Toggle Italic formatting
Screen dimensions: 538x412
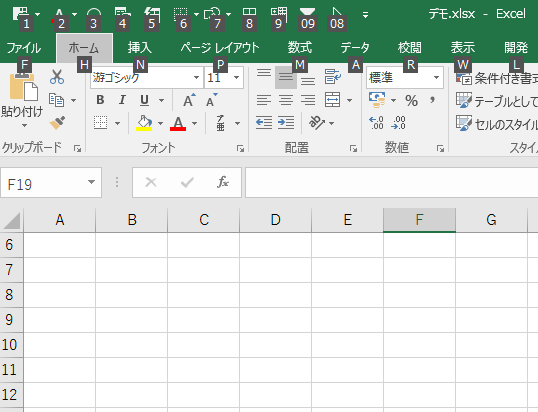[122, 100]
